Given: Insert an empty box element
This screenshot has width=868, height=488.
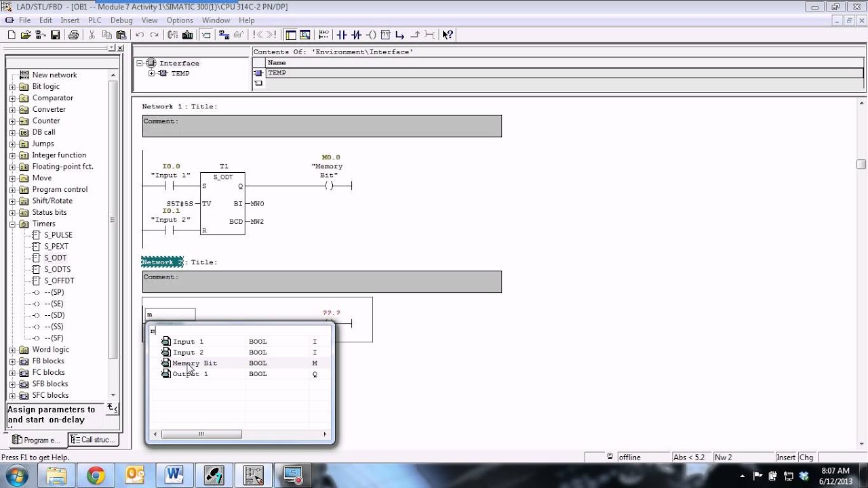Looking at the screenshot, I should click(385, 35).
